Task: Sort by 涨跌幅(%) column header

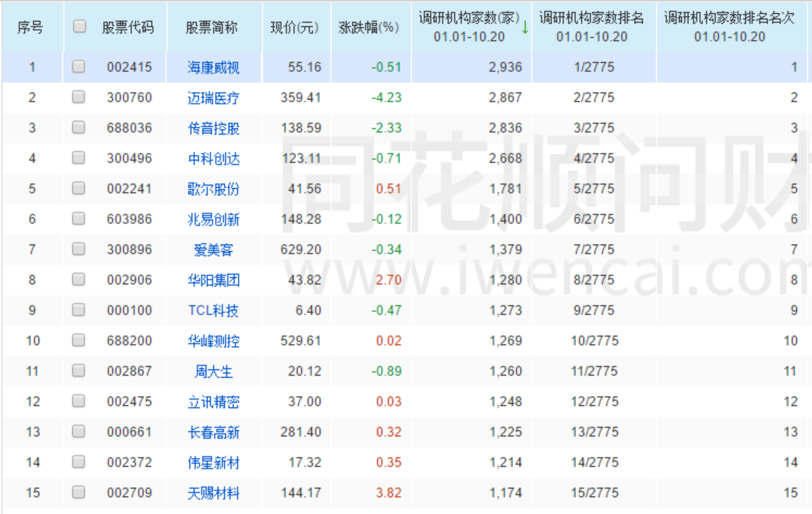Action: (368, 28)
